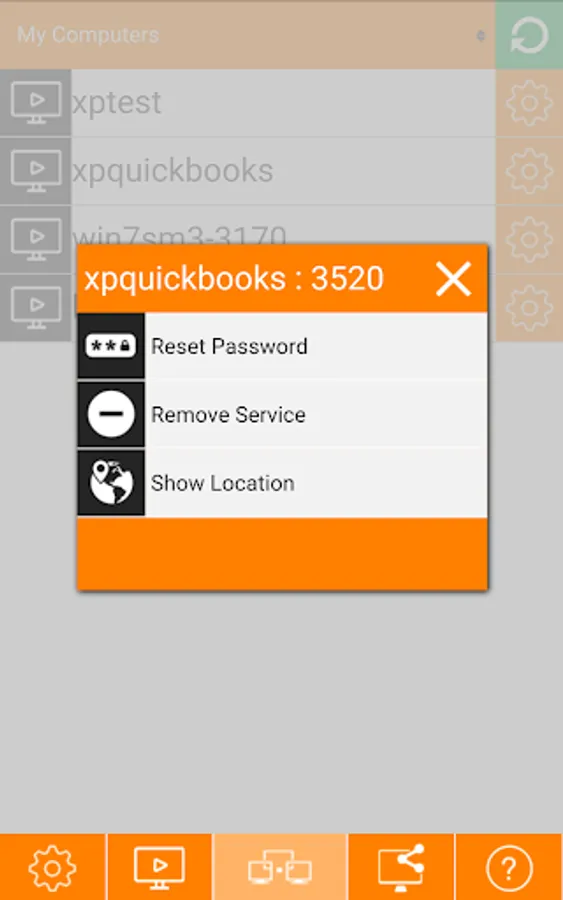Open the screen share tab
The height and width of the screenshot is (900, 563).
click(401, 867)
